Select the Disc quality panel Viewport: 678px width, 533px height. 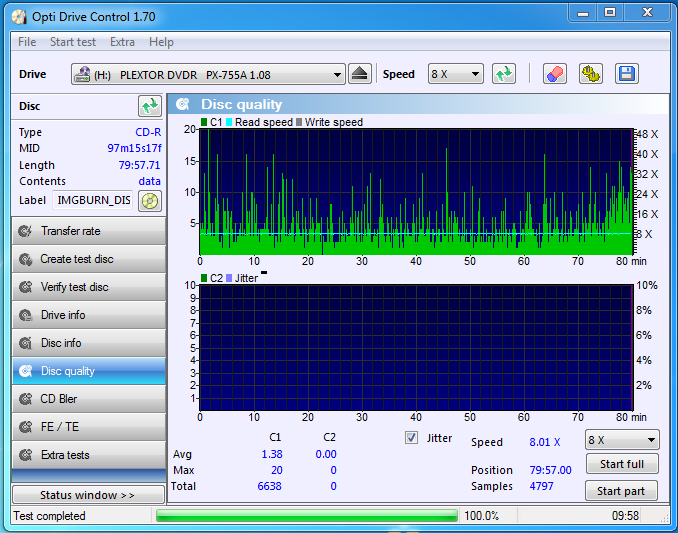tap(89, 371)
